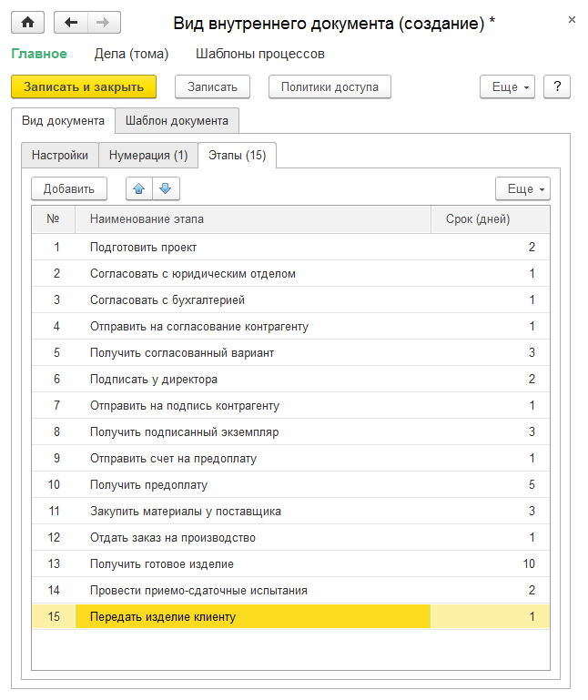Go forward with the right arrow
The height and width of the screenshot is (700, 588).
pyautogui.click(x=103, y=23)
